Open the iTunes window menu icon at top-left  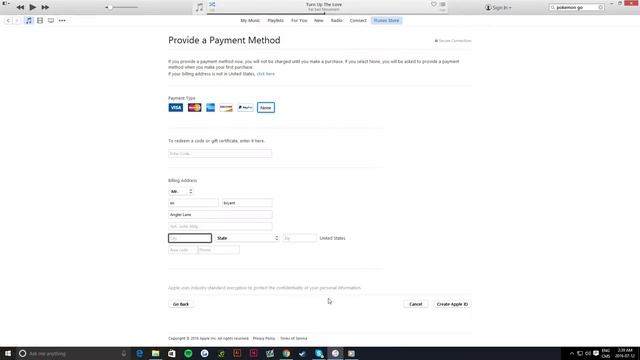pos(6,3)
